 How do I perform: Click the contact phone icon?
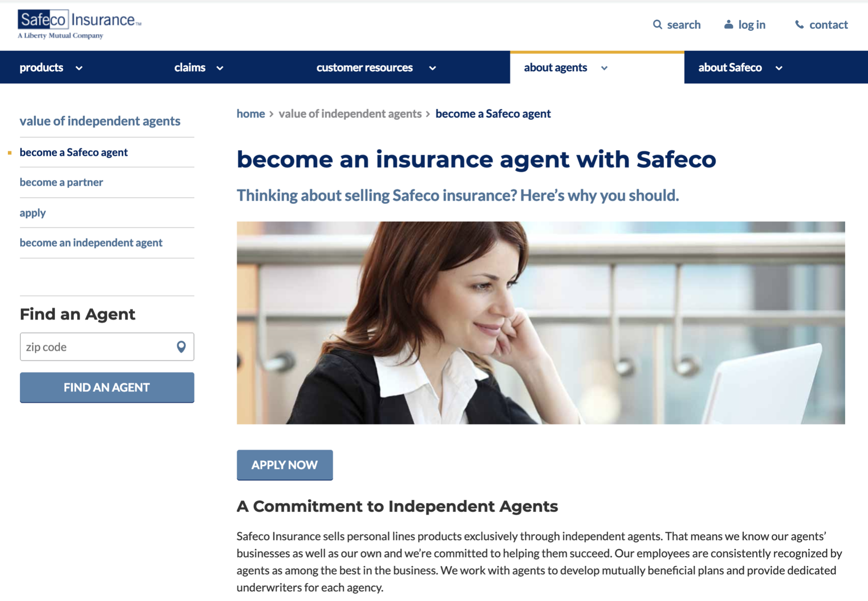(x=799, y=24)
